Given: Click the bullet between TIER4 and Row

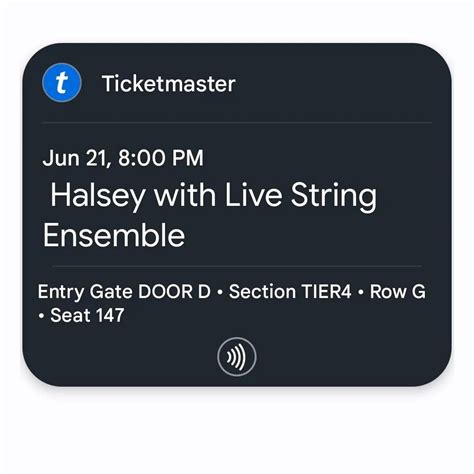Looking at the screenshot, I should pos(360,292).
